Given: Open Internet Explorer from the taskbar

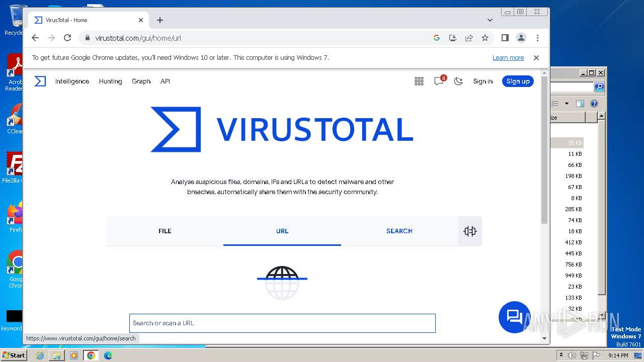Looking at the screenshot, I should pos(40,355).
